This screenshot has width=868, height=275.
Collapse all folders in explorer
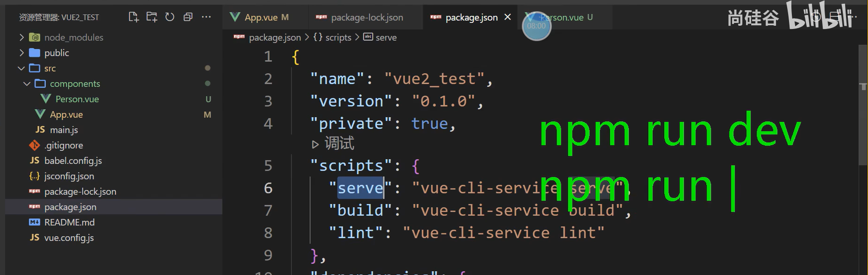pos(188,17)
